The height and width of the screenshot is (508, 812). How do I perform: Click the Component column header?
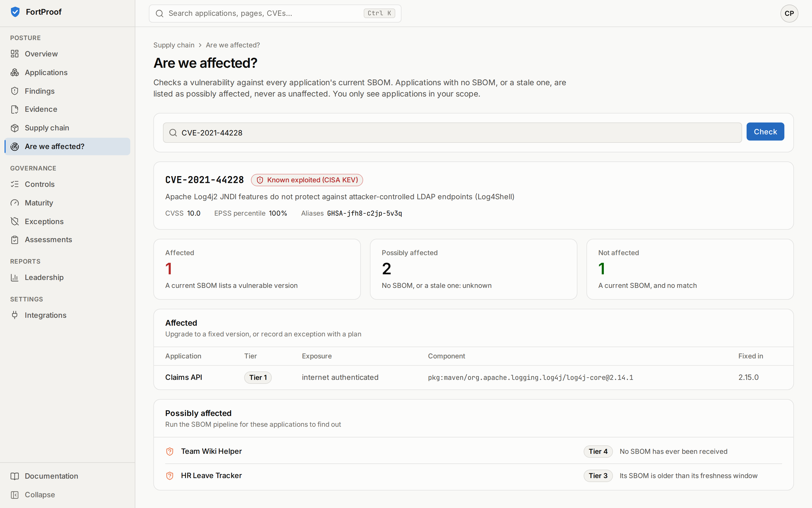[x=446, y=356]
